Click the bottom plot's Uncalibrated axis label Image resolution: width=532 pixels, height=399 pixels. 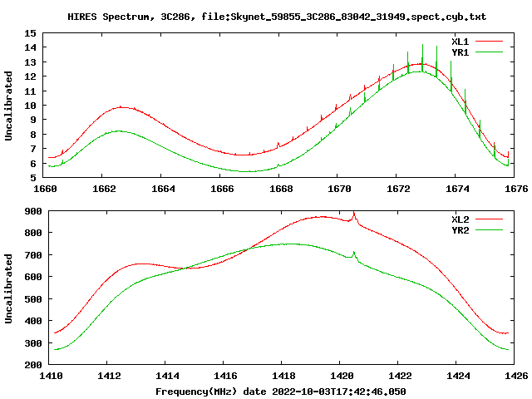[x=8, y=288]
